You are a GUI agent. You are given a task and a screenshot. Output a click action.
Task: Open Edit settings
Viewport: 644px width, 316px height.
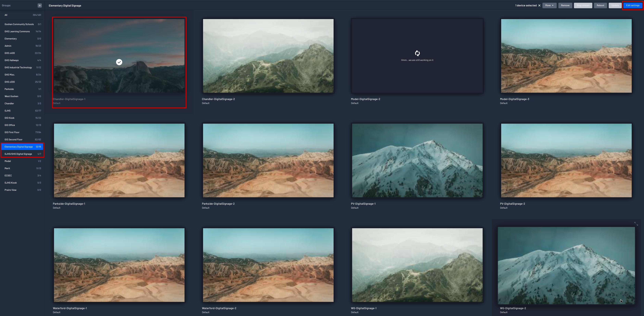(633, 5)
